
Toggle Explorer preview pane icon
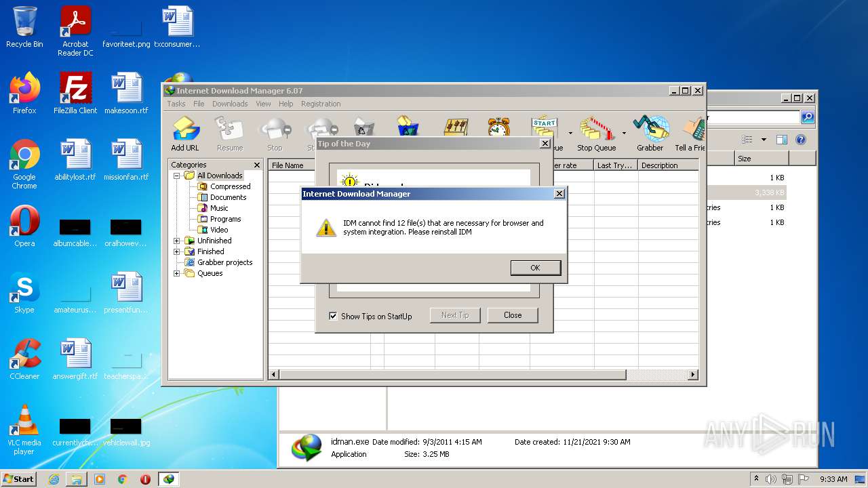click(781, 140)
